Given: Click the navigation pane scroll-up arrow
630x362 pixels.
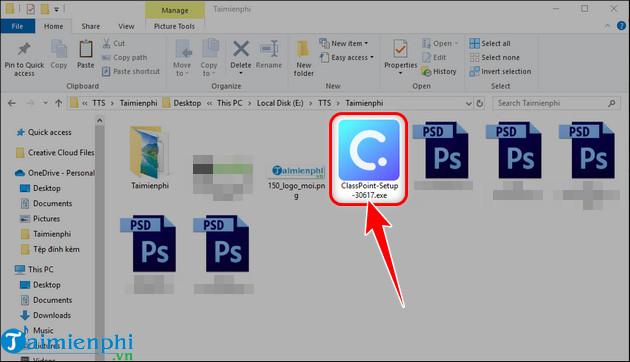Looking at the screenshot, I should 100,120.
